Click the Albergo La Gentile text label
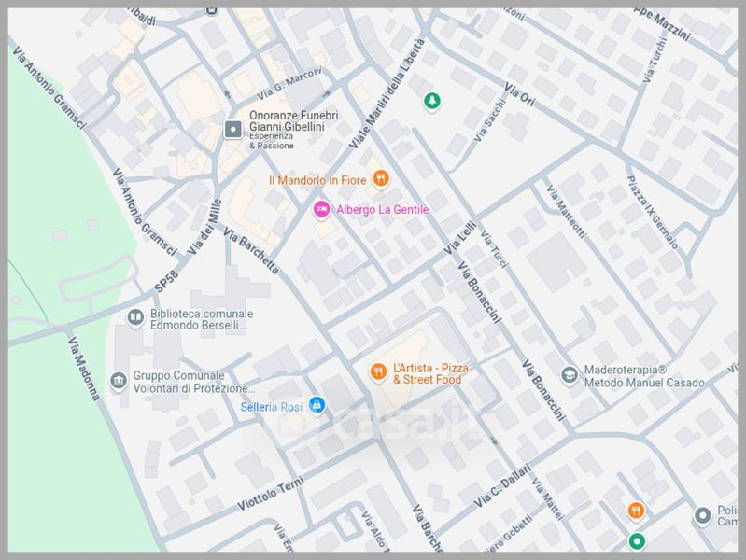The image size is (746, 560). (382, 210)
